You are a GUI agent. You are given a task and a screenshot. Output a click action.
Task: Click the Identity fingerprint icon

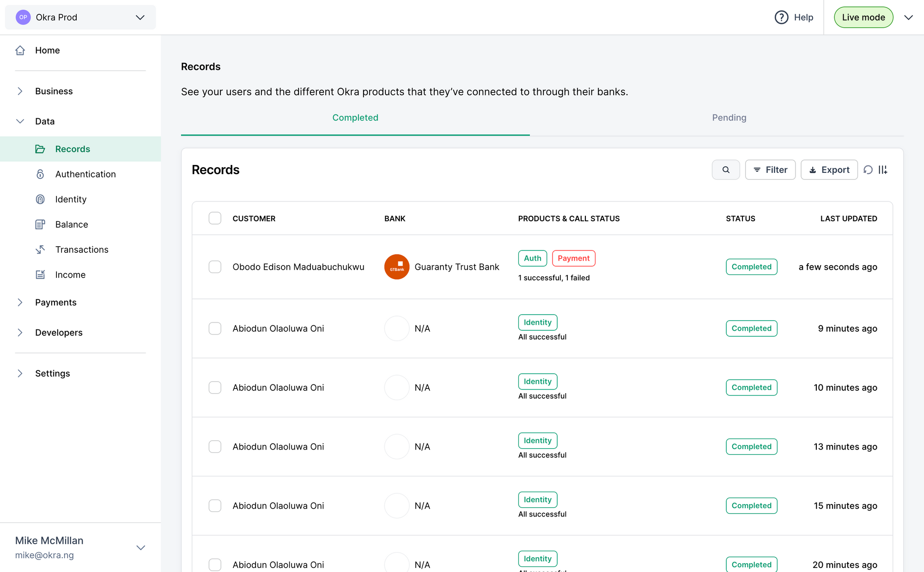pyautogui.click(x=40, y=199)
